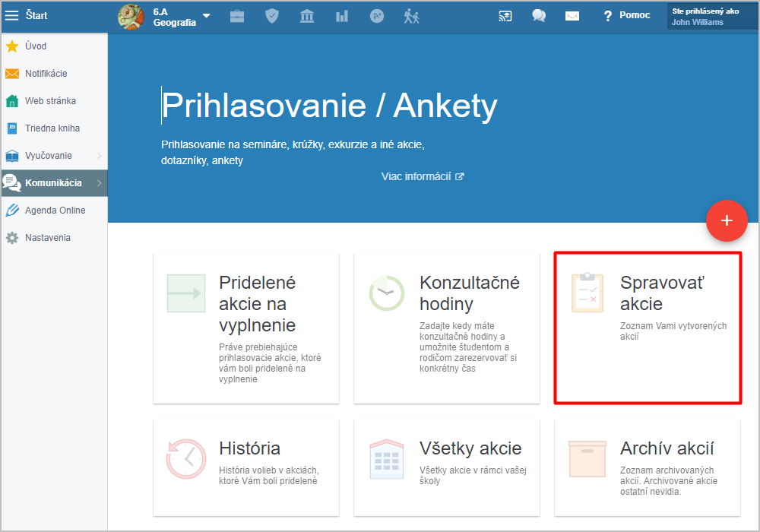Open the hamburger menu next to Štart
Viewport: 760px width, 532px height.
11,15
